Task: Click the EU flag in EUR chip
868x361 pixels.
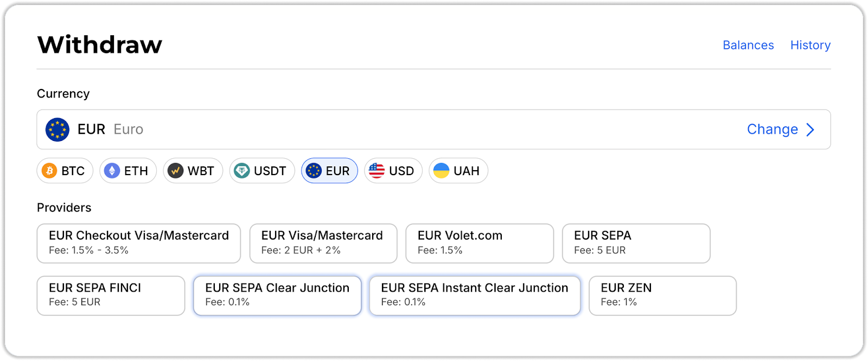Action: (314, 171)
